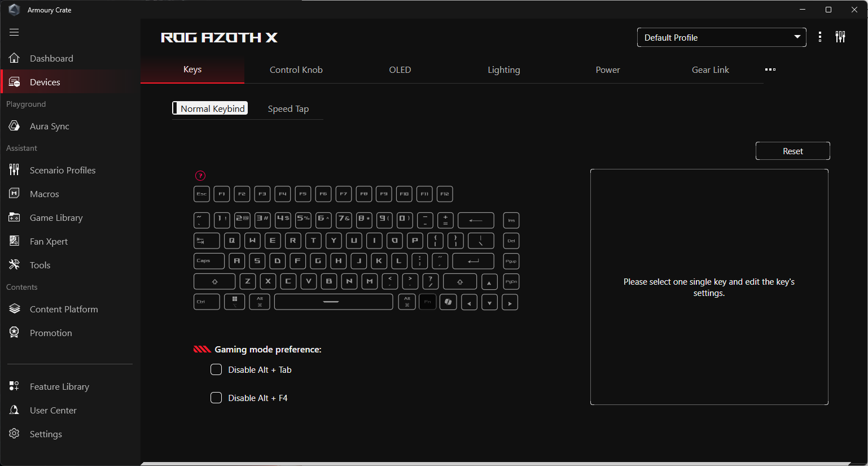
Task: Enable the Disable Alt + Tab checkbox
Action: coord(216,370)
